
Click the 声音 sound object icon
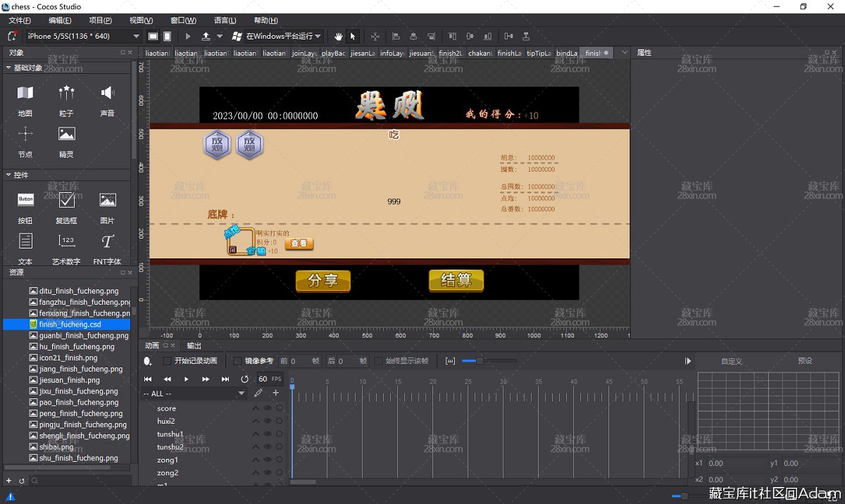(x=107, y=100)
